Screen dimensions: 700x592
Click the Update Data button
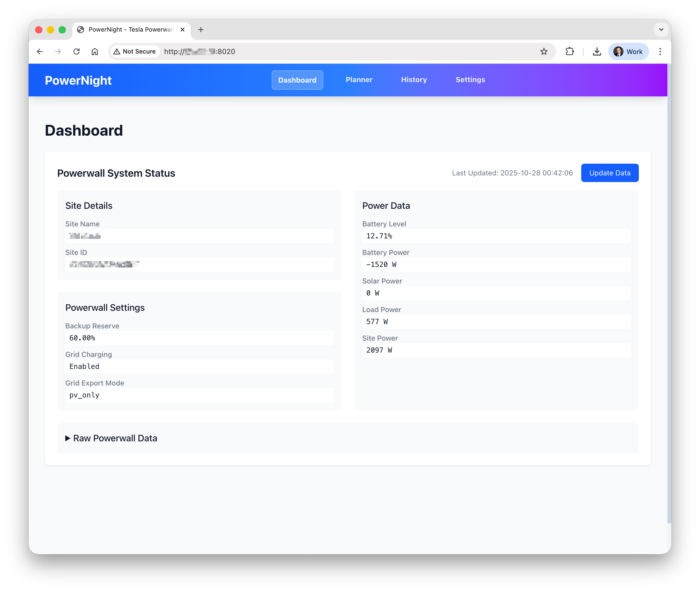point(610,173)
